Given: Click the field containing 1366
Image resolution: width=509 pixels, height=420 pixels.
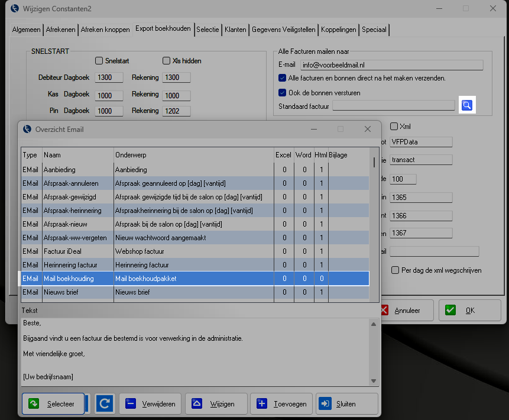Looking at the screenshot, I should (x=421, y=216).
